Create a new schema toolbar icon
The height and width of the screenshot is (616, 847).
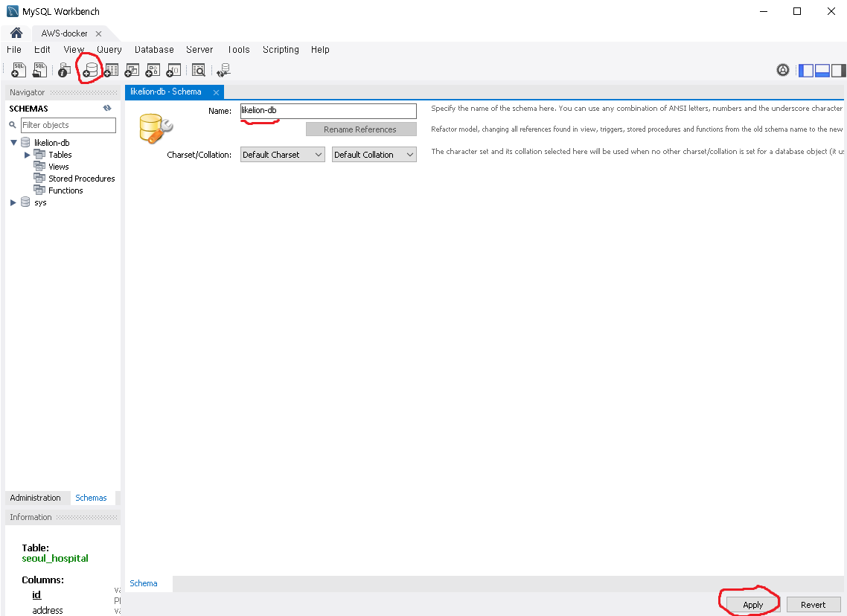[x=89, y=70]
